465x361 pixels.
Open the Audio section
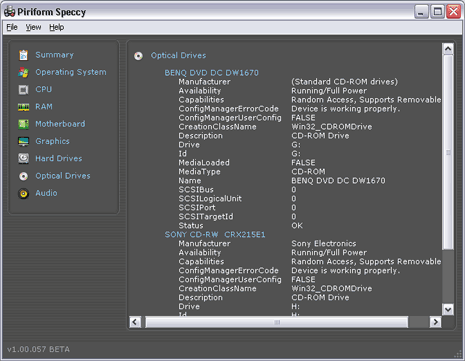pyautogui.click(x=46, y=193)
